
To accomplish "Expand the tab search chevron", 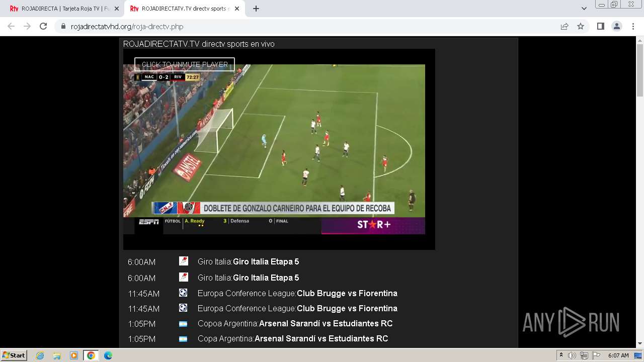I will 584,9.
